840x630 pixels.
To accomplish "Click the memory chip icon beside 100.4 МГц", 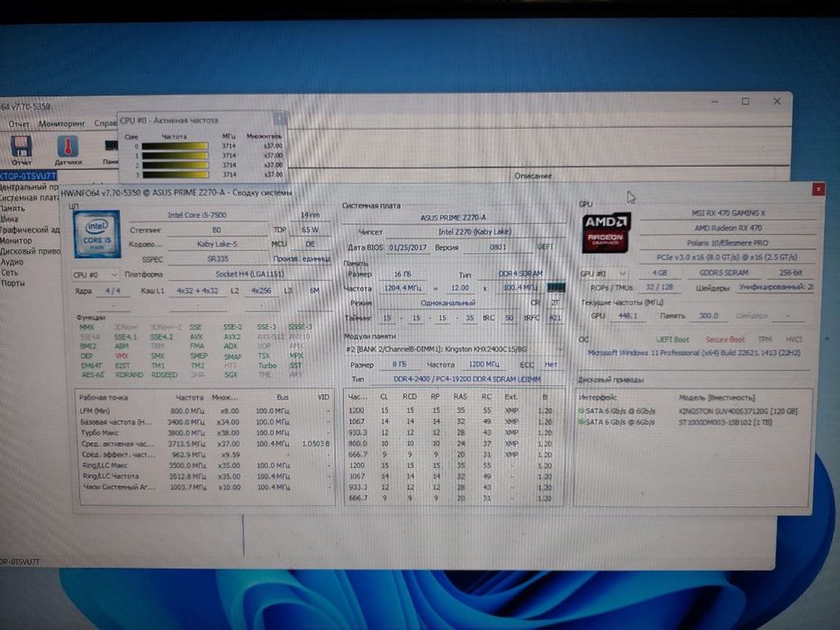I will (x=555, y=288).
